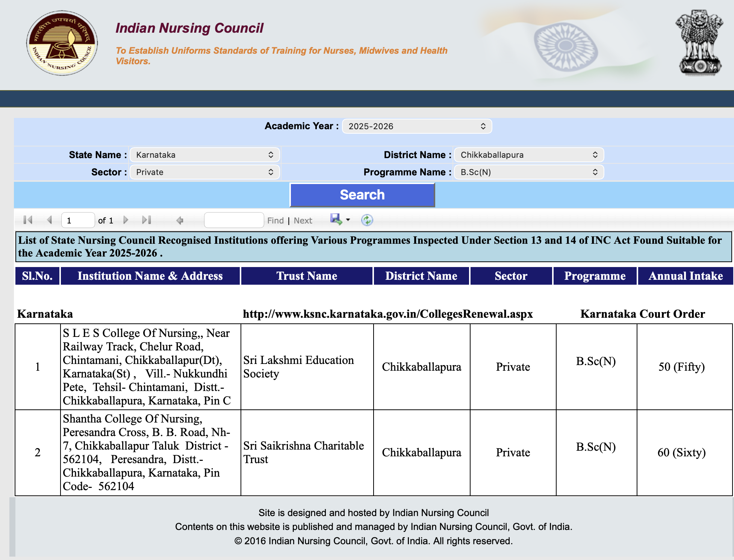This screenshot has height=560, width=734.
Task: Focus the current page number field
Action: click(x=78, y=220)
